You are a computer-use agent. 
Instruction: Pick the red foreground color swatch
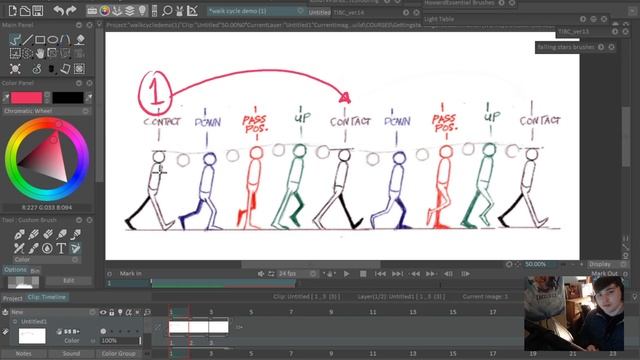(x=27, y=98)
